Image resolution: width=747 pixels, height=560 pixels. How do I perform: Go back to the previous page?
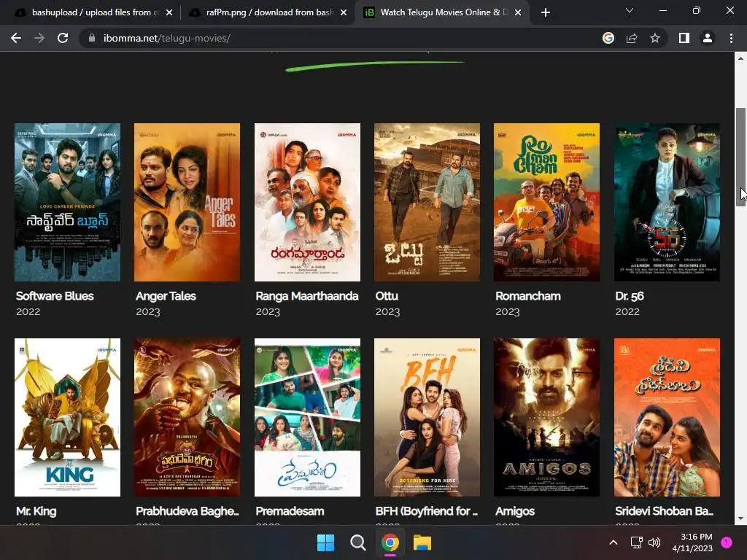pos(16,38)
